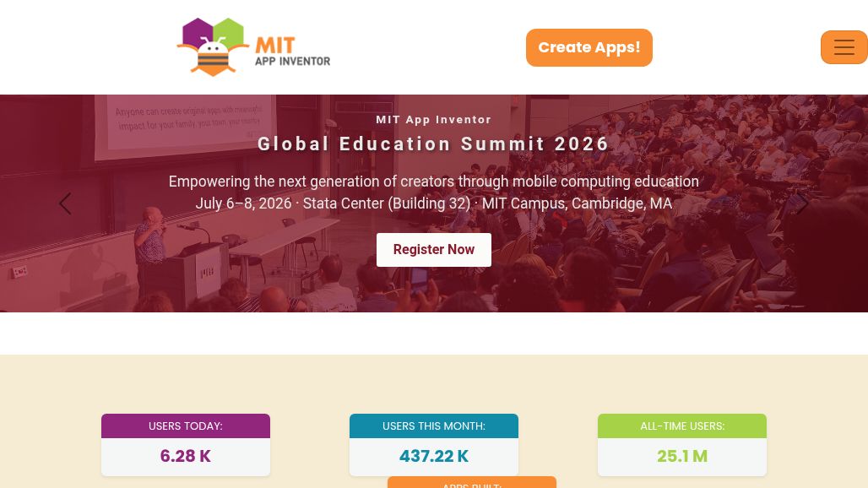The image size is (868, 488).
Task: Click the ALL-TIME USERS green header
Action: coord(682,426)
